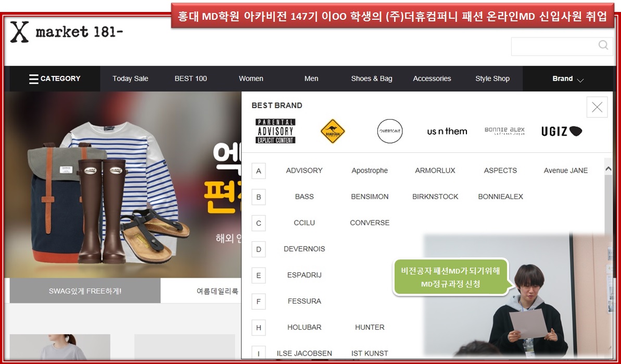Select the SWAG있게 FREE하게! tab

[85, 291]
